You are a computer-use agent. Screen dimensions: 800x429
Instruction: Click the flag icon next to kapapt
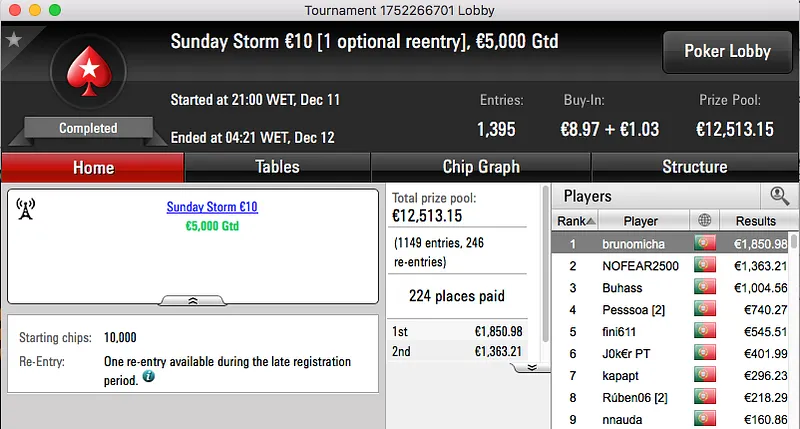point(704,375)
